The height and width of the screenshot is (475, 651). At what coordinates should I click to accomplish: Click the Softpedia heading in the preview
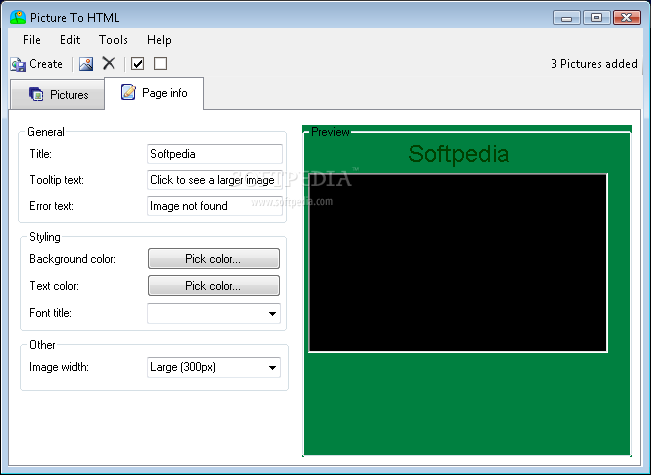[458, 154]
